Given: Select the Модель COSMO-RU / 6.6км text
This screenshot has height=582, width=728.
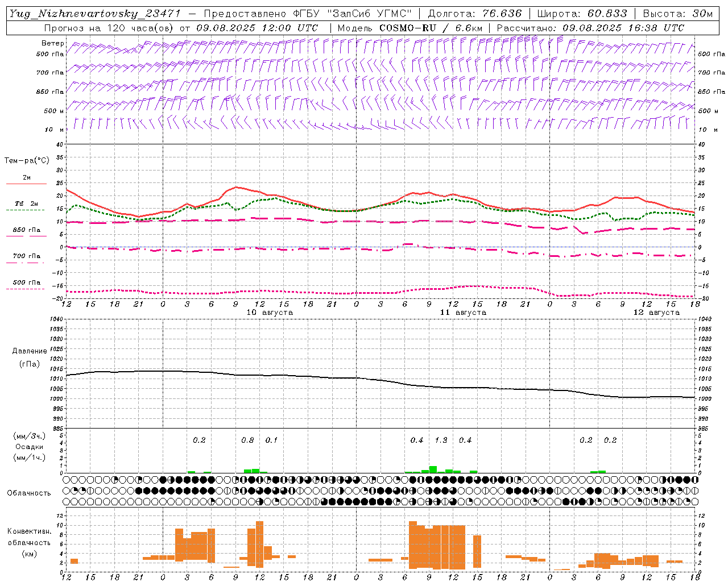Looking at the screenshot, I should [x=409, y=27].
